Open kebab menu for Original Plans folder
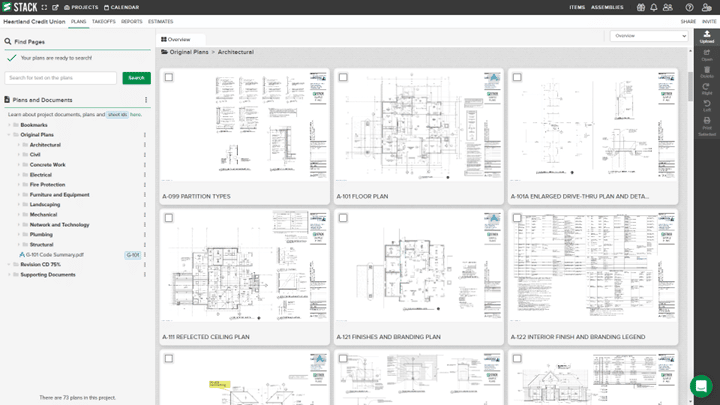Viewport: 720px width, 405px height. [145, 135]
